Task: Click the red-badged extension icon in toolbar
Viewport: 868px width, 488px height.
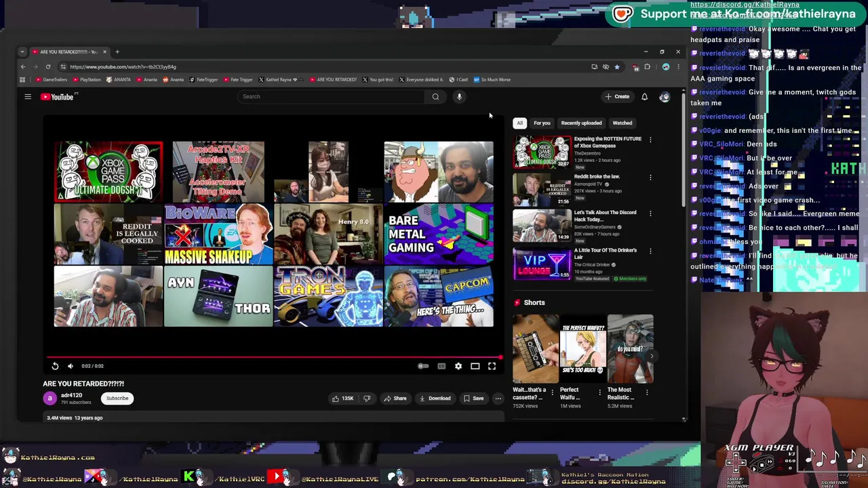Action: click(x=635, y=66)
